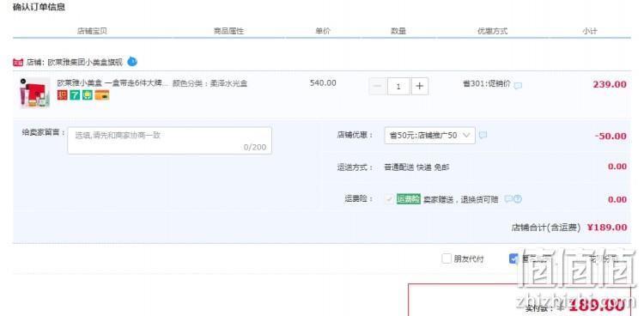Click the quantity input field showing 1

tap(398, 86)
